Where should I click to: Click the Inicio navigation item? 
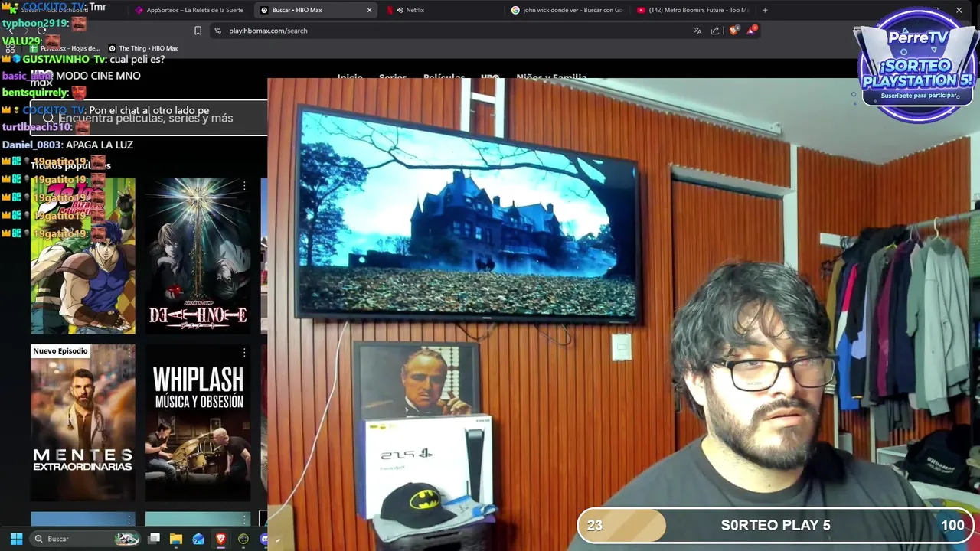pyautogui.click(x=350, y=77)
